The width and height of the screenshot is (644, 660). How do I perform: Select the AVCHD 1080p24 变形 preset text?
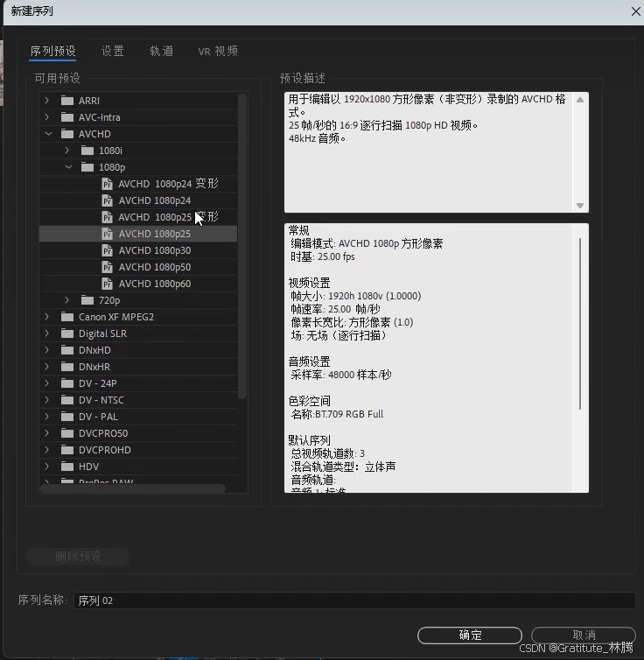168,184
